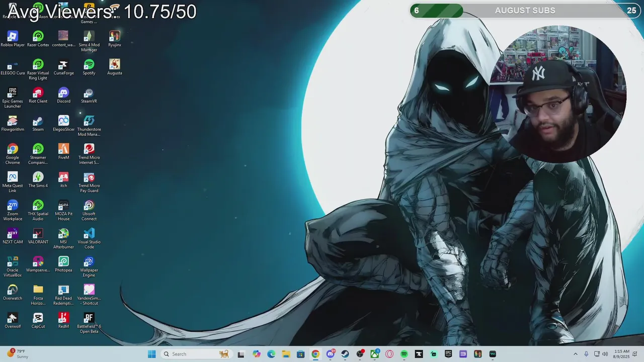
Task: Select the CapCut desktop icon
Action: coord(38,321)
